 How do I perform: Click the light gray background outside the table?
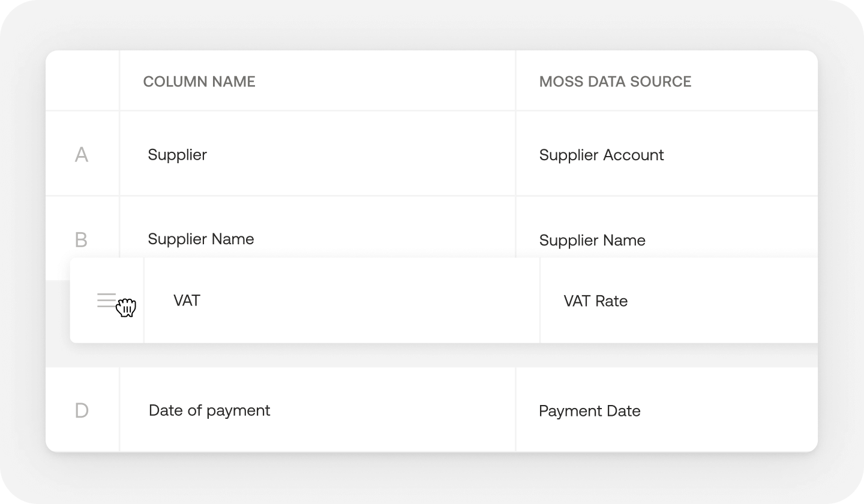click(432, 24)
